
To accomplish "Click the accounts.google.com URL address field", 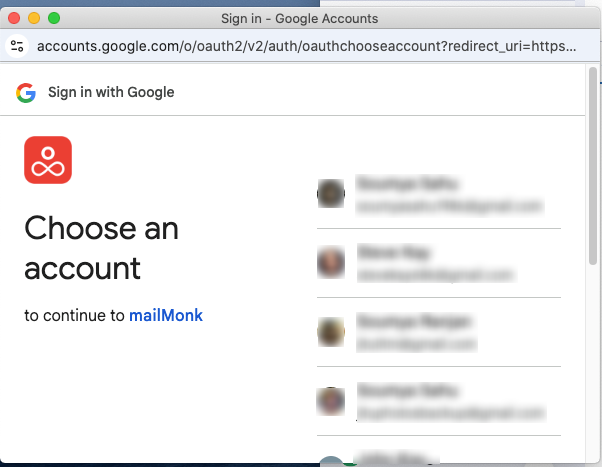I will pyautogui.click(x=306, y=46).
